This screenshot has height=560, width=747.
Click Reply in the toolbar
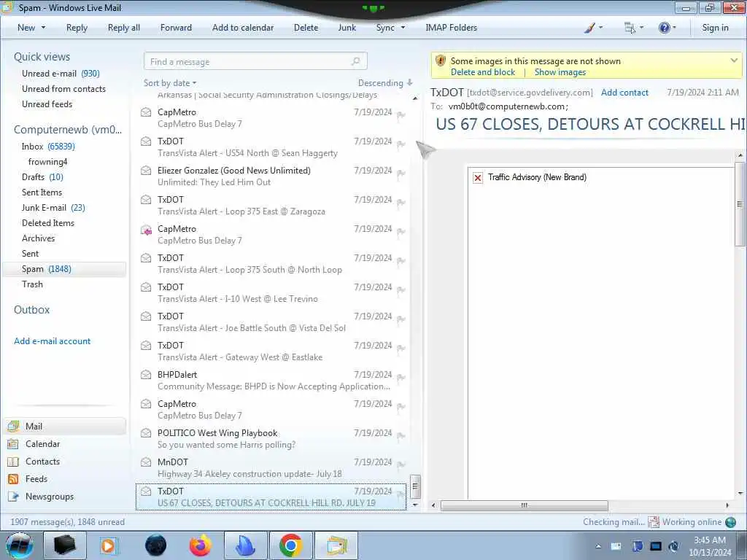[77, 28]
